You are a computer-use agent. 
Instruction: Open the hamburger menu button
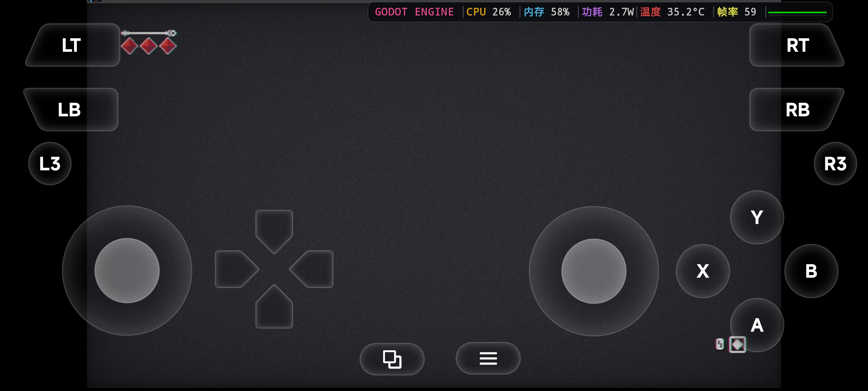point(488,358)
